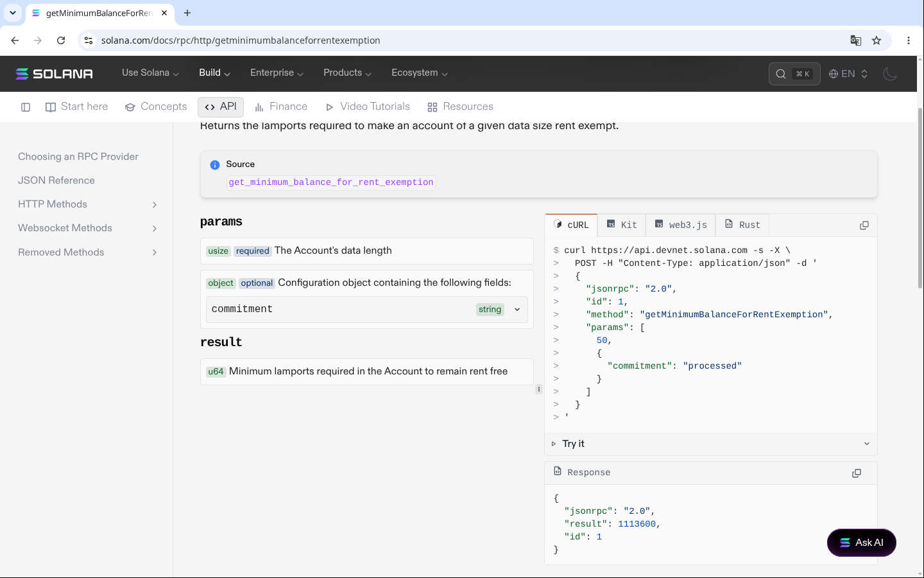The width and height of the screenshot is (924, 578).
Task: Open the Ecosystem dropdown menu
Action: tap(420, 73)
